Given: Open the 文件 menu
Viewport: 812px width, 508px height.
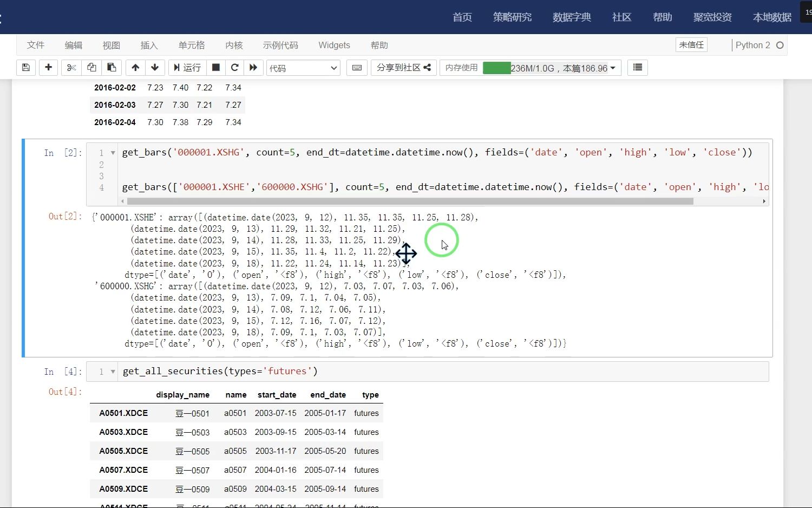Looking at the screenshot, I should (36, 45).
